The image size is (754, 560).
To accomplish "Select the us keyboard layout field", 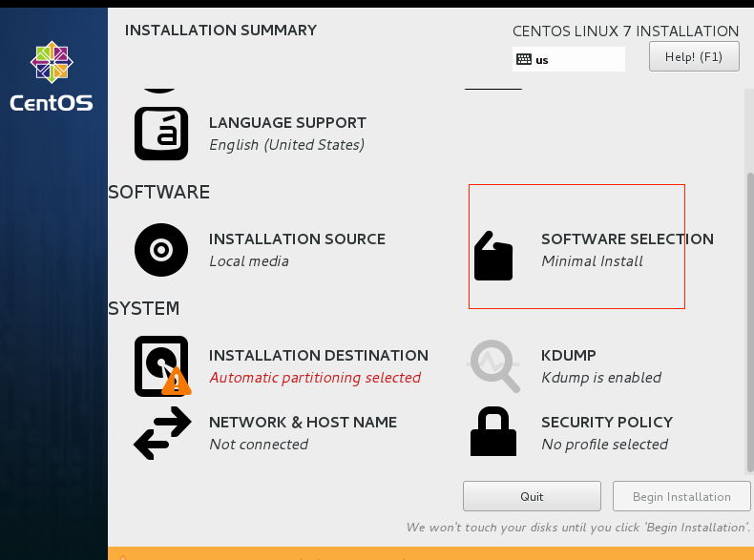I will [569, 59].
